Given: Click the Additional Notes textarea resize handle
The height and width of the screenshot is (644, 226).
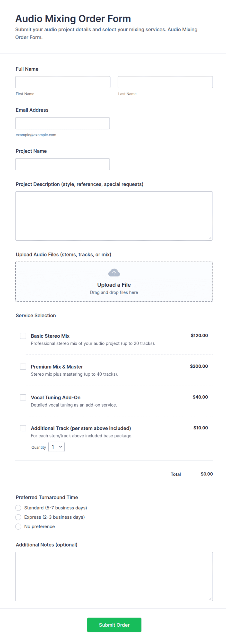Looking at the screenshot, I should click(210, 599).
